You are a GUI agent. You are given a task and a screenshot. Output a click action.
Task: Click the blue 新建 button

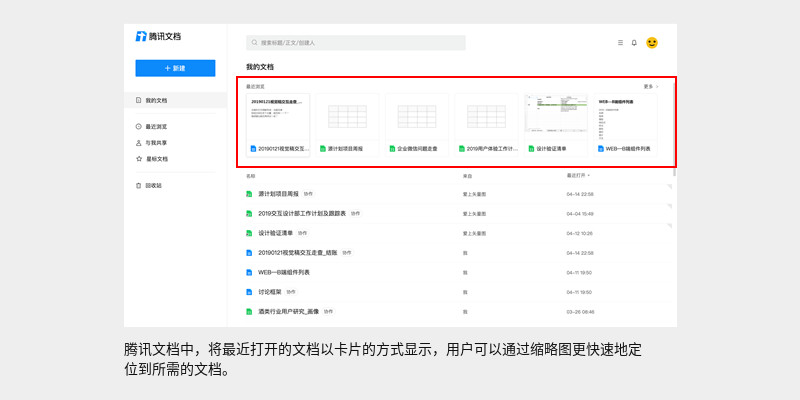click(x=175, y=68)
